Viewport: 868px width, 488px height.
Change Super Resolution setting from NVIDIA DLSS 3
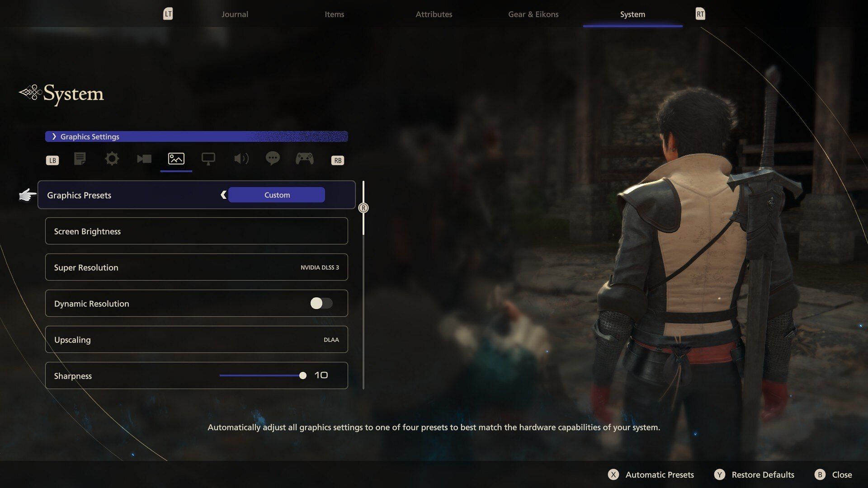point(319,267)
